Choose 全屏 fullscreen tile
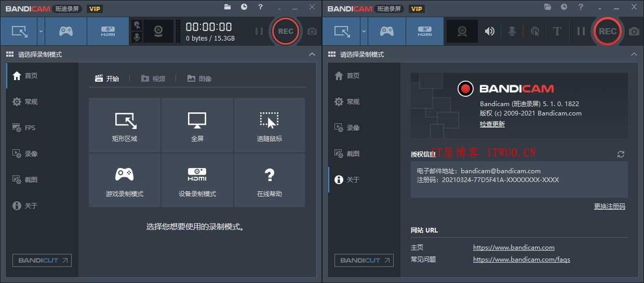The height and width of the screenshot is (283, 644). point(197,125)
